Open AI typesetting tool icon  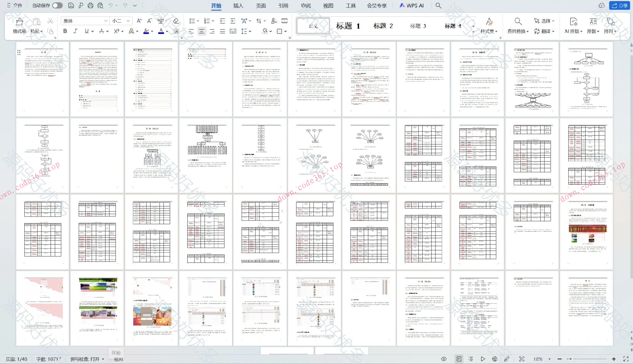point(573,22)
